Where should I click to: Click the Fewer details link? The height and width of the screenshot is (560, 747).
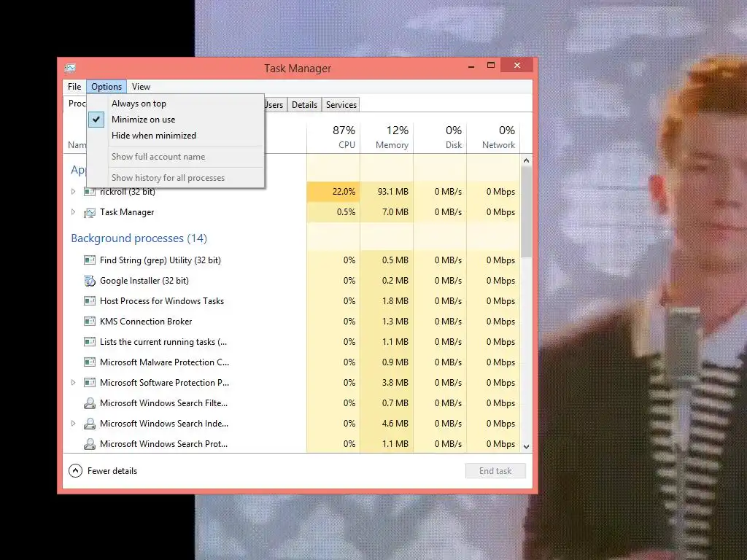112,471
